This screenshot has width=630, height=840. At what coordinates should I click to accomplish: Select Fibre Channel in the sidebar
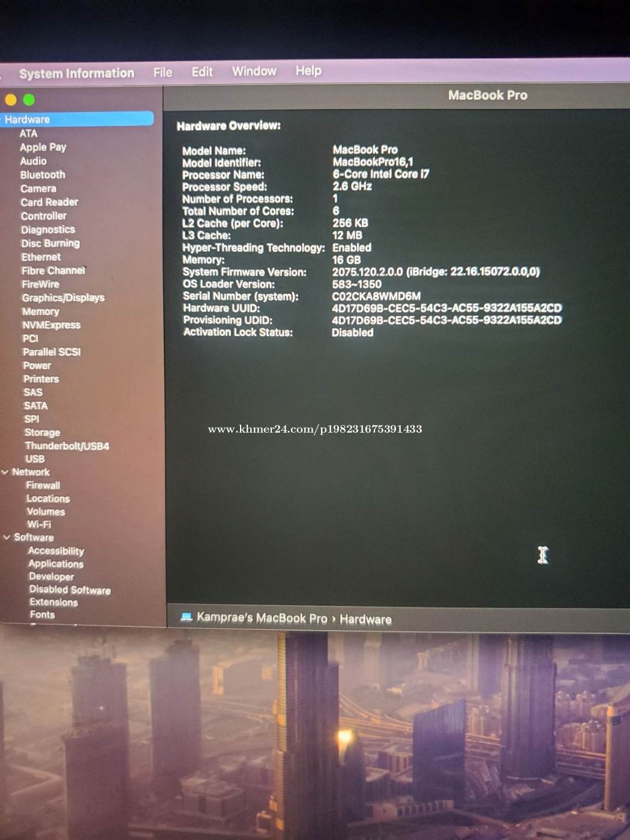tap(53, 271)
